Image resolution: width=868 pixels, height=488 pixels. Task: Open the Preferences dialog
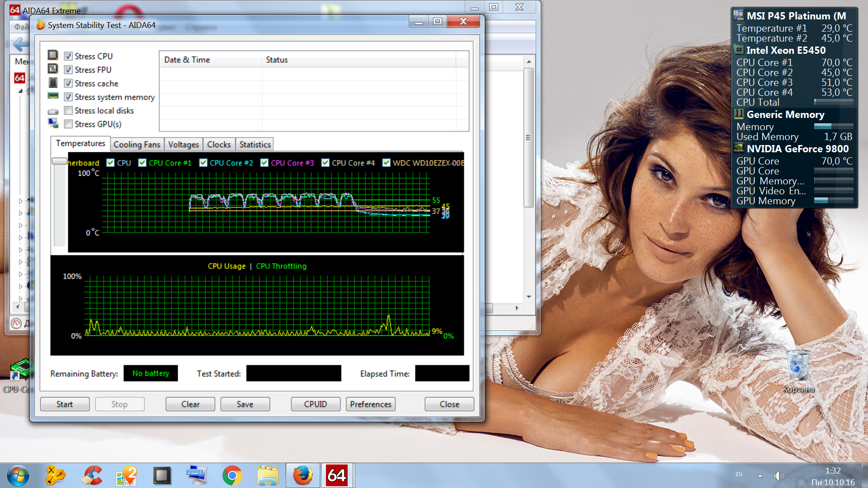[x=370, y=404]
